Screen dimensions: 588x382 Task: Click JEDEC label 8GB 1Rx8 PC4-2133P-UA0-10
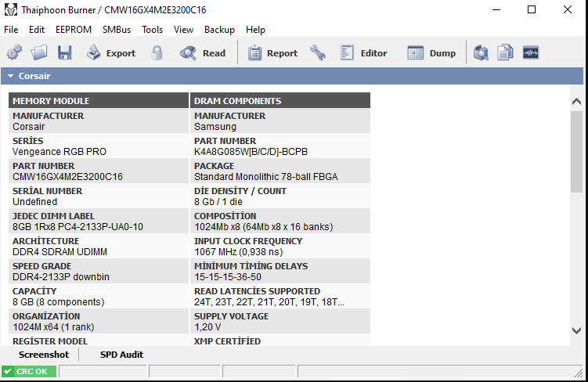point(78,227)
